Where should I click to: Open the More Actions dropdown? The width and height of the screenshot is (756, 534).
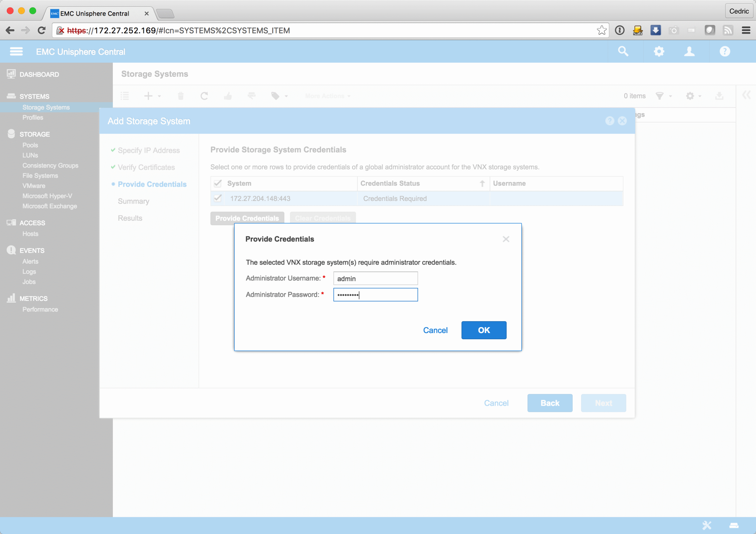point(328,96)
